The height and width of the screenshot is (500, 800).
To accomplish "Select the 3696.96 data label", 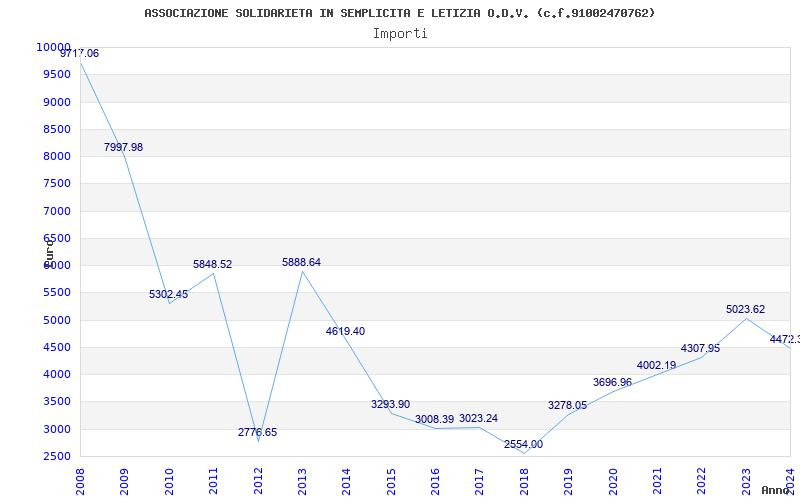I will tap(612, 382).
